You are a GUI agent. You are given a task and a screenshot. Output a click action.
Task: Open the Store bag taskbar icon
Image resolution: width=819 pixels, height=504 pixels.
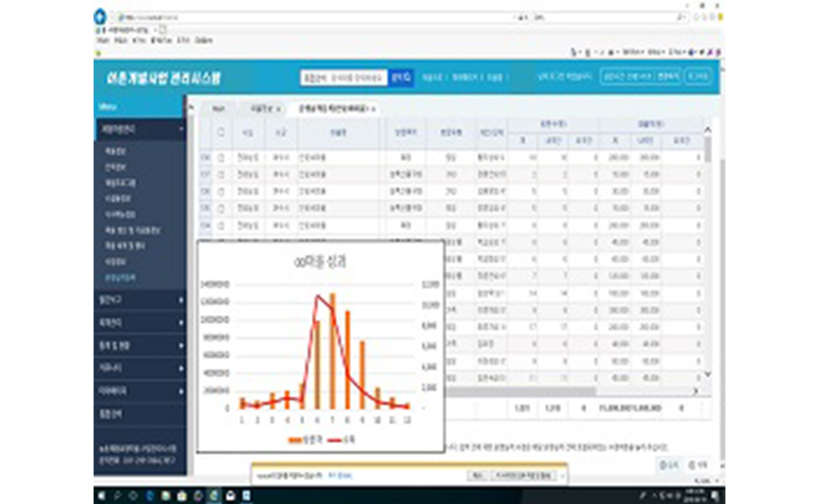click(181, 495)
